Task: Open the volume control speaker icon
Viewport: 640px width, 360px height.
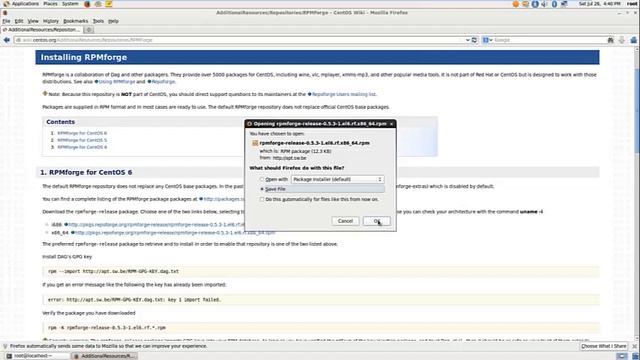Action: coord(544,4)
